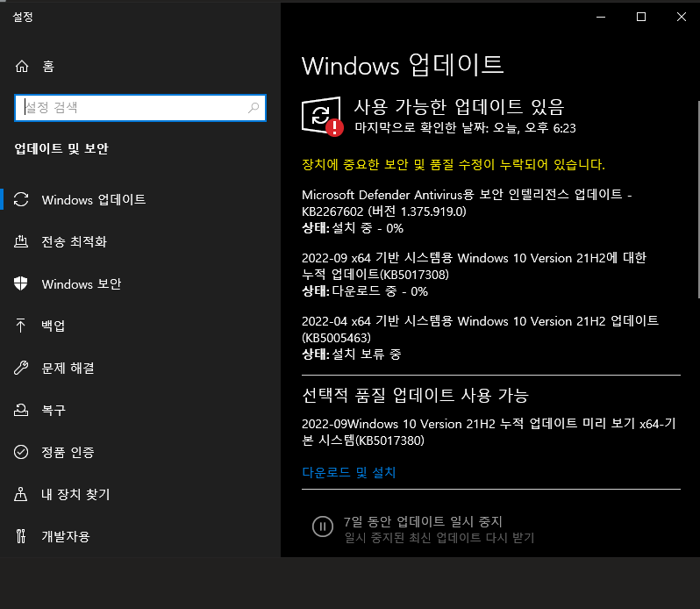Click the KB5005463 update entry
This screenshot has width=700, height=609.
pyautogui.click(x=480, y=329)
